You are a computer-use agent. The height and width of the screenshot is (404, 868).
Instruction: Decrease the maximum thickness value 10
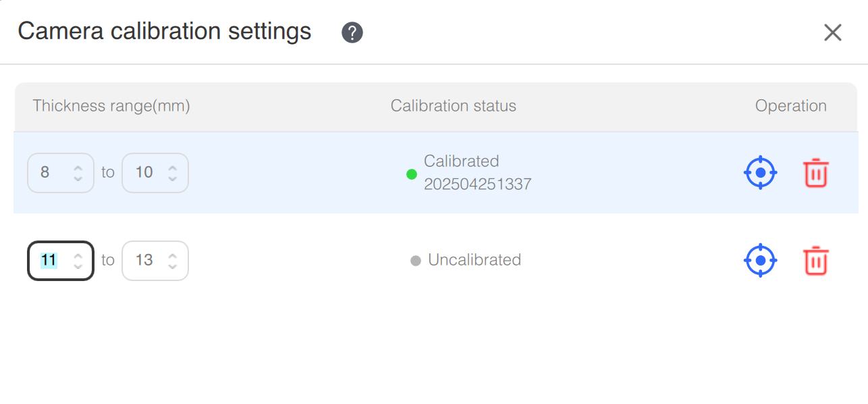coord(172,178)
